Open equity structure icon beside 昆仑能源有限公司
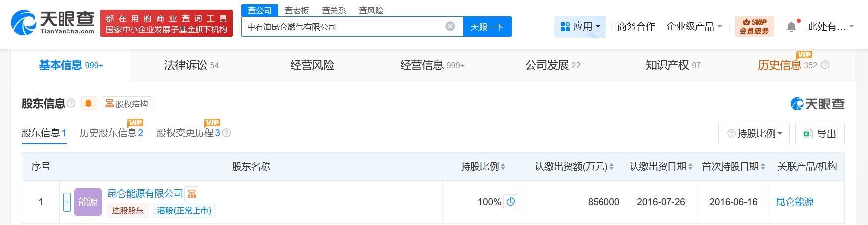This screenshot has height=225, width=868. click(192, 194)
